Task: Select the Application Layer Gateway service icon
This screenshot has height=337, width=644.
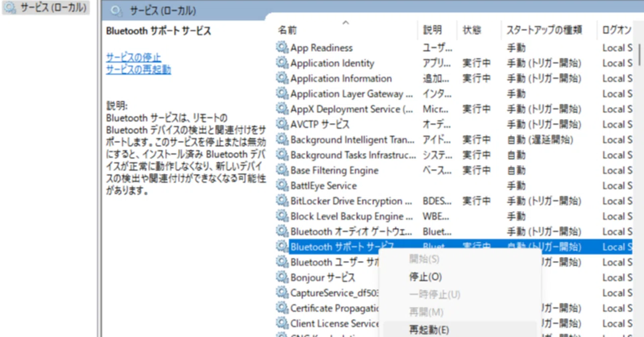Action: pyautogui.click(x=282, y=94)
